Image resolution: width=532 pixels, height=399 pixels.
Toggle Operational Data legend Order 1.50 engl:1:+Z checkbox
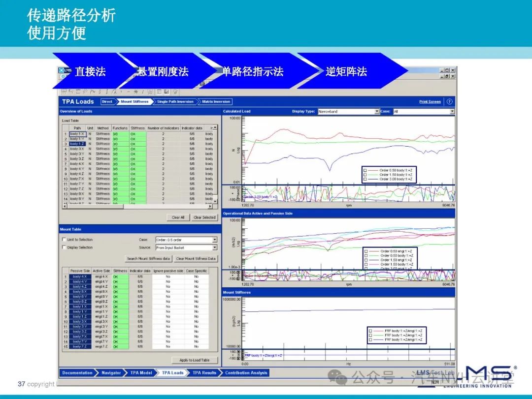[366, 260]
